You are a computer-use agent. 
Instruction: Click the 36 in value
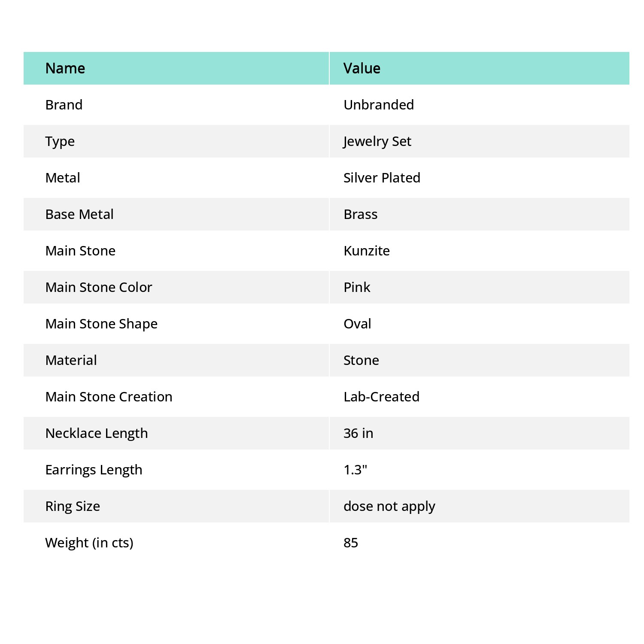click(x=358, y=433)
